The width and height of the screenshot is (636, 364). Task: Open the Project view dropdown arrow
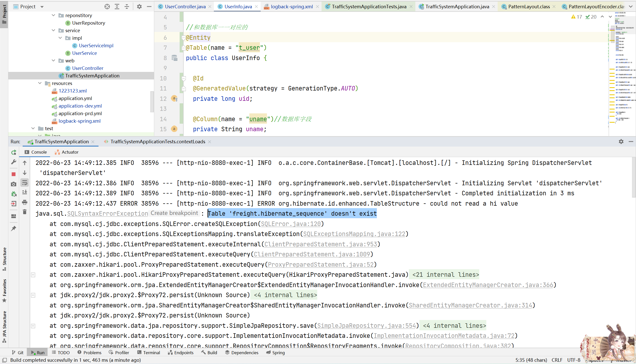(x=42, y=7)
